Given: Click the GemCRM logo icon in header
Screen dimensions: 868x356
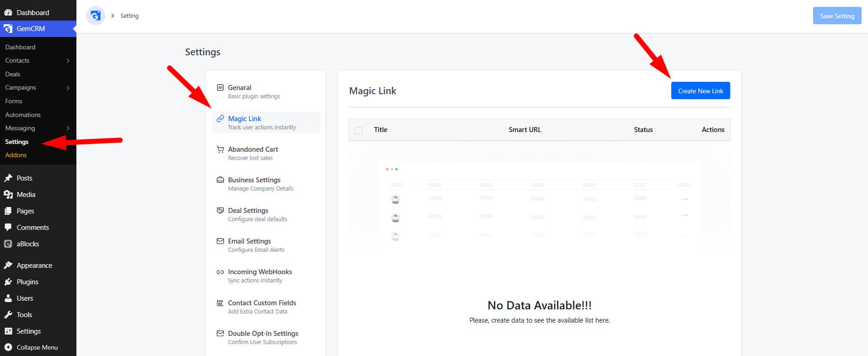Looking at the screenshot, I should (x=95, y=16).
